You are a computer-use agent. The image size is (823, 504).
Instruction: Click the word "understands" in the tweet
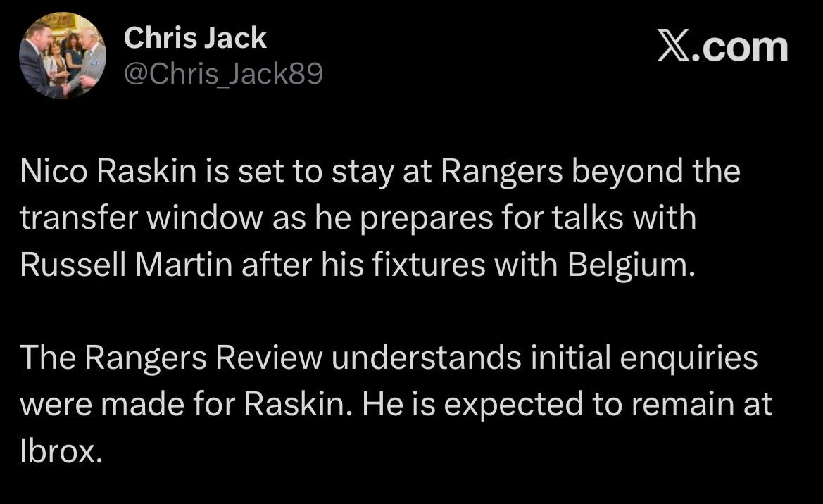pos(426,358)
